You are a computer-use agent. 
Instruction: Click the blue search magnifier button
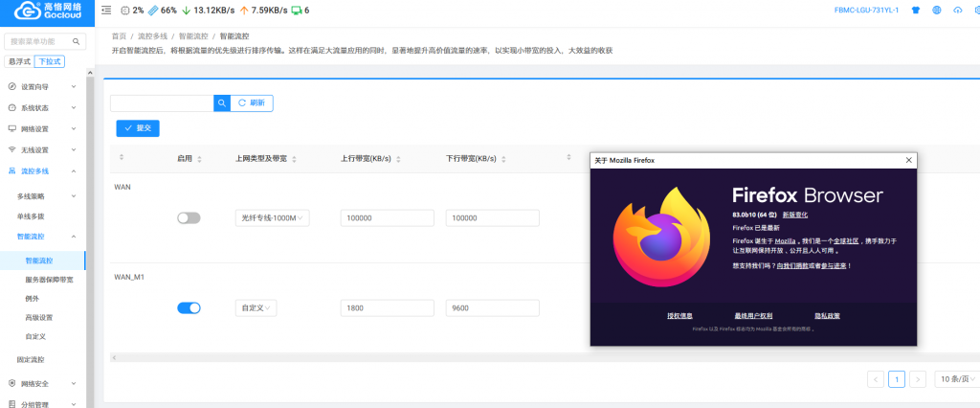point(221,102)
